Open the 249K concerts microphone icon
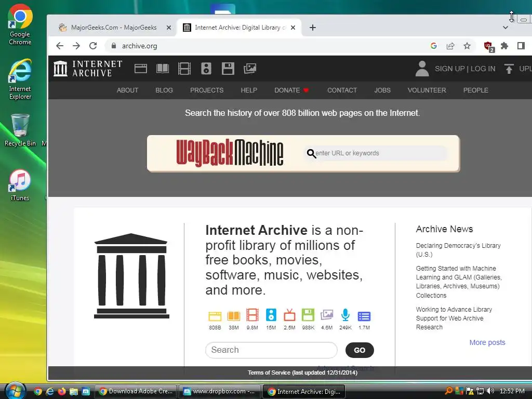This screenshot has width=532, height=399. 345,315
